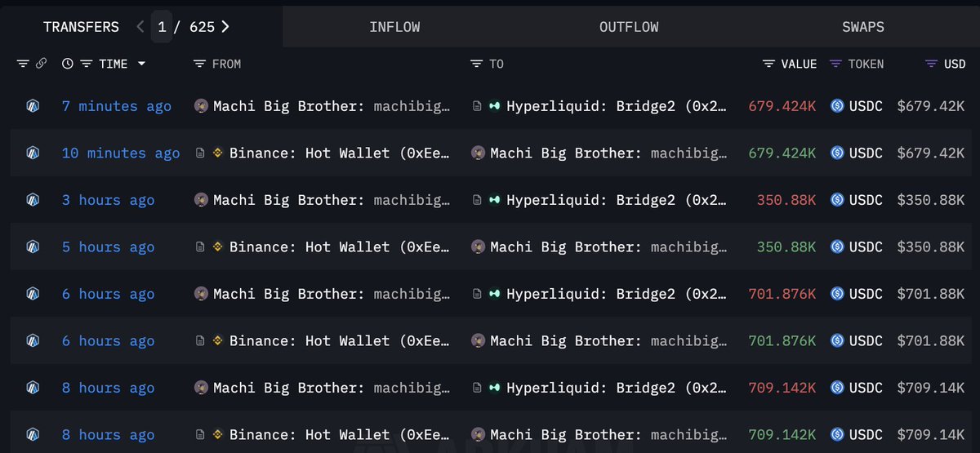Screen dimensions: 980x453
Task: Open the USD column filter
Action: [931, 64]
